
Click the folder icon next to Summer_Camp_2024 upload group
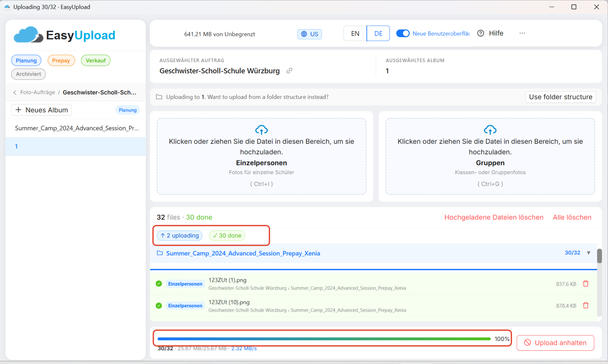160,253
